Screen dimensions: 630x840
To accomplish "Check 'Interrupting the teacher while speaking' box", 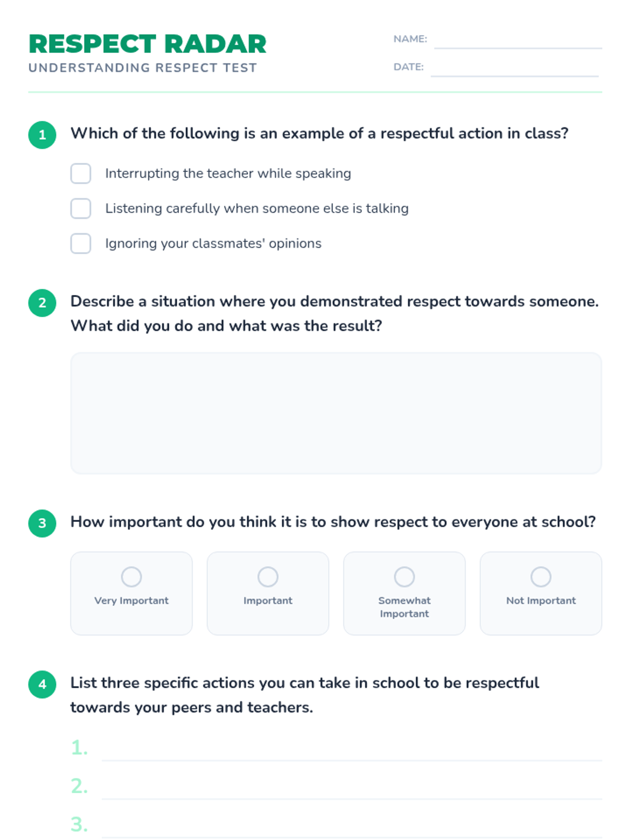I will tap(81, 173).
